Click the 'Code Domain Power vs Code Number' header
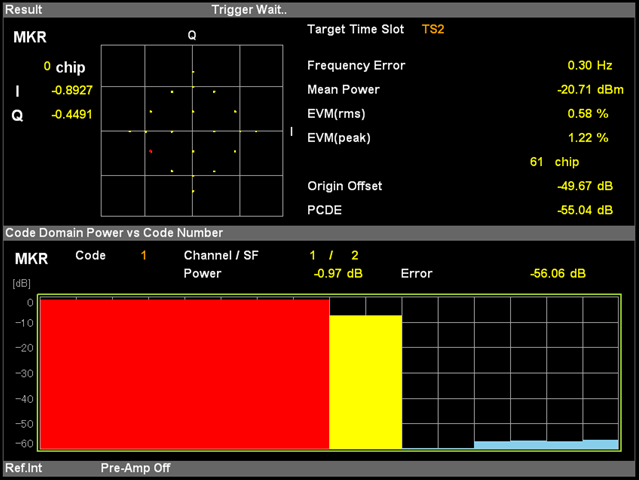639x480 pixels. (x=114, y=233)
